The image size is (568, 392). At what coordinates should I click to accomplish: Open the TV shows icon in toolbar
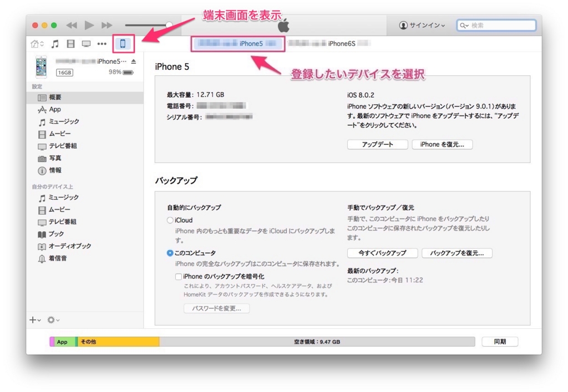pyautogui.click(x=86, y=44)
